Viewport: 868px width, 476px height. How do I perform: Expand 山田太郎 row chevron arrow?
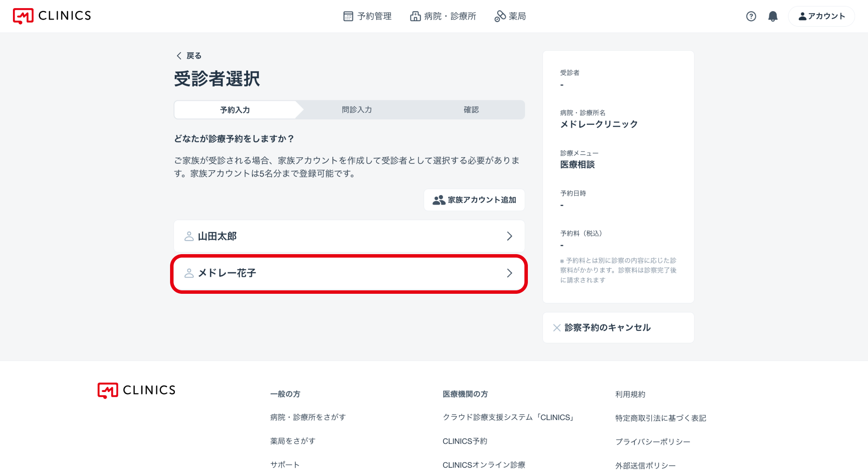(509, 236)
